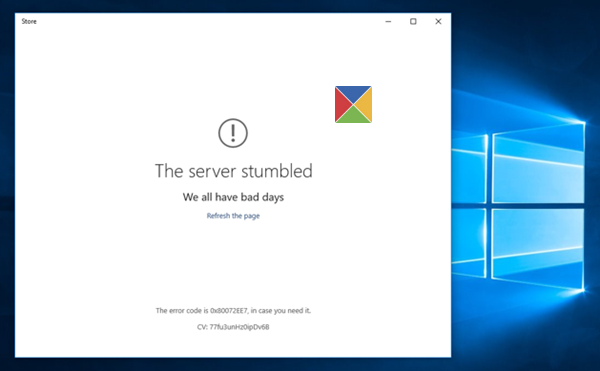Maximize the Store window
600x371 pixels.
tap(413, 21)
